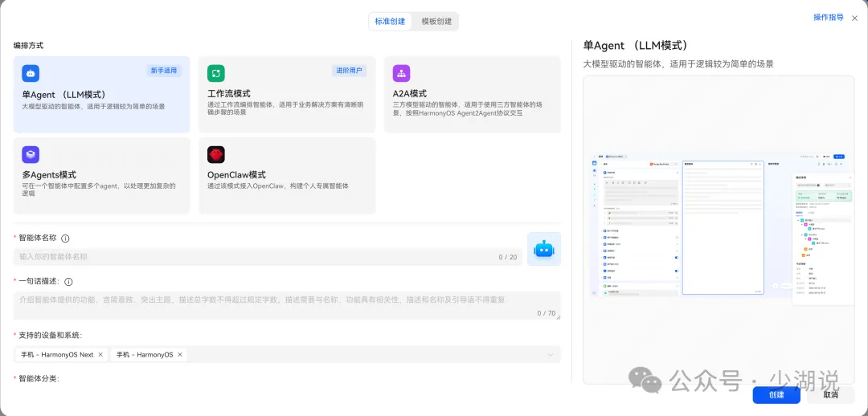Screen dimensions: 868x416
Task: Close the creation dialog with X
Action: point(854,18)
